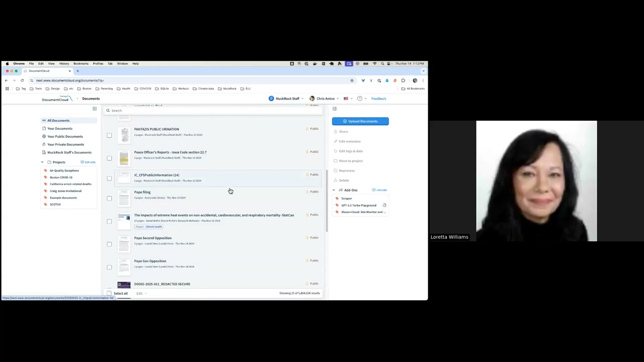Open the MuckRock bookmarks folder
Screen dimensions: 644x362
227,88
